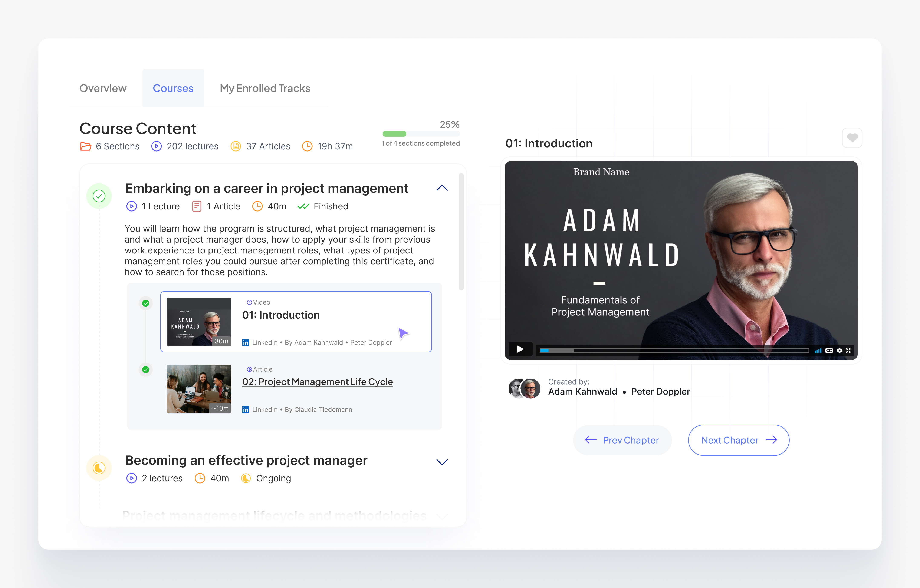The height and width of the screenshot is (588, 920).
Task: Expand the Becoming an effective project manager section
Action: point(442,462)
